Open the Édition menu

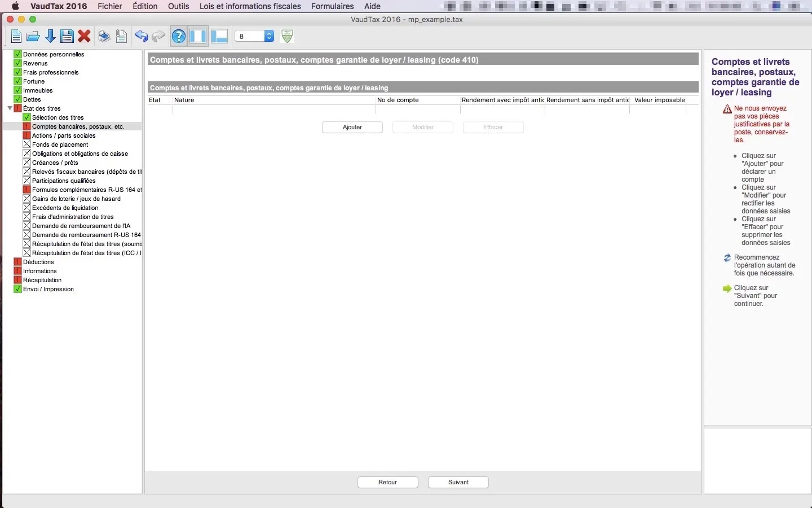pyautogui.click(x=145, y=6)
